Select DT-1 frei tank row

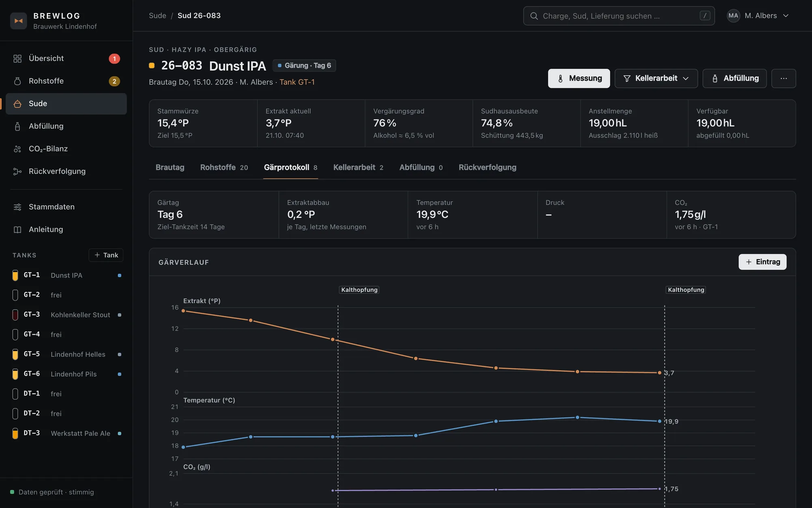[67, 394]
